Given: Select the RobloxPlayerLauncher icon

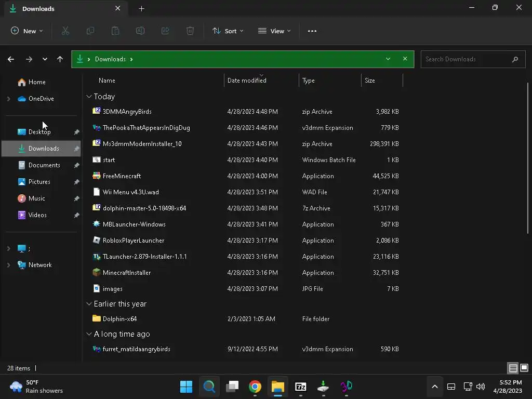Looking at the screenshot, I should [x=96, y=240].
